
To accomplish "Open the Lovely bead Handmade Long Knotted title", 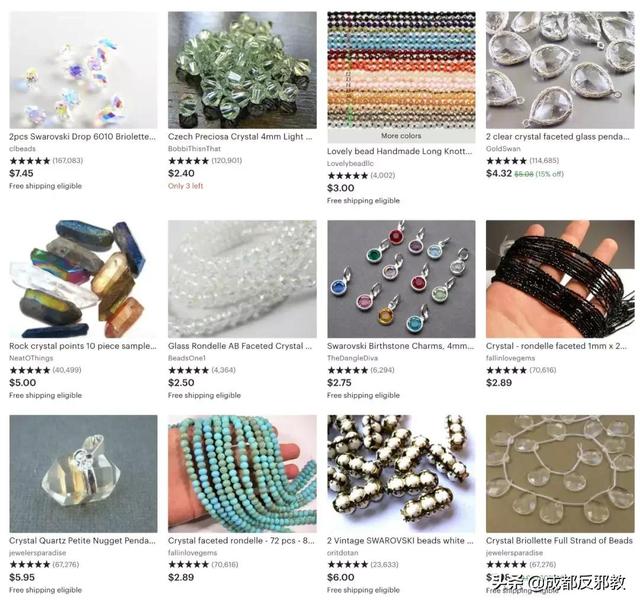I will tap(400, 151).
